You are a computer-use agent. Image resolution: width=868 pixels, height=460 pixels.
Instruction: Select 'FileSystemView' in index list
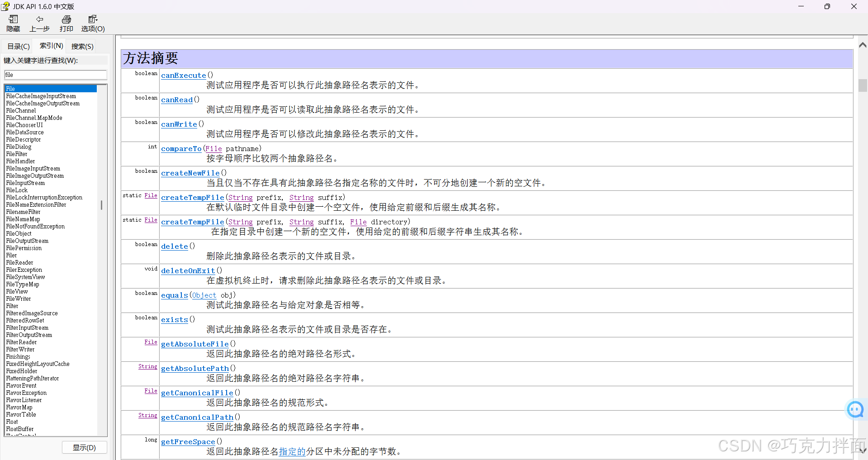[x=25, y=277]
